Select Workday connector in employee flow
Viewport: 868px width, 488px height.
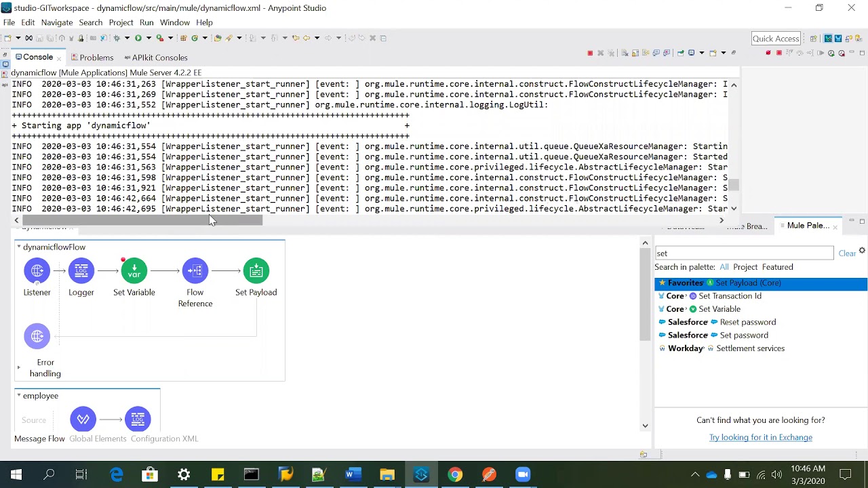pyautogui.click(x=83, y=419)
